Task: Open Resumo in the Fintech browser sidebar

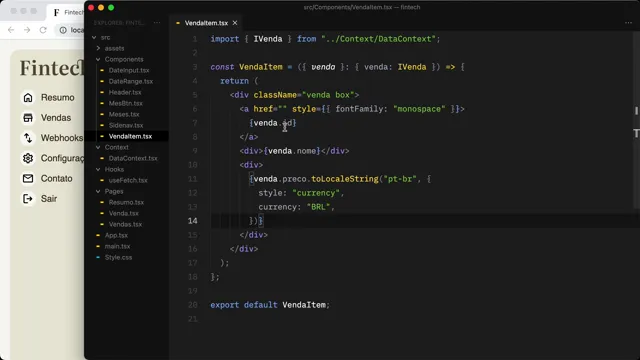Action: pos(57,98)
